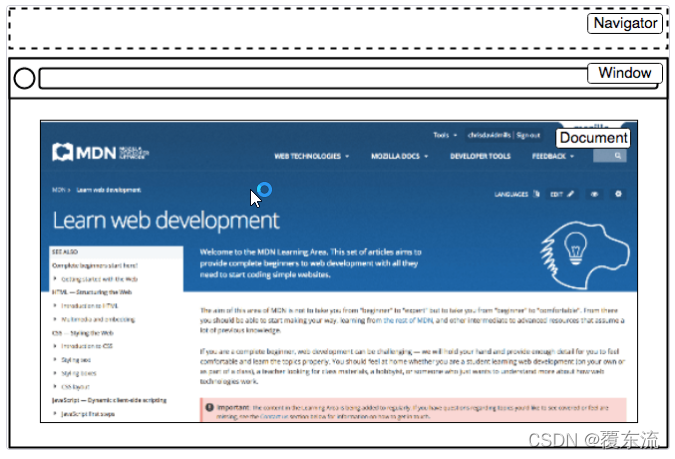The image size is (675, 459).
Task: Click the Window address bar field
Action: coord(349,78)
